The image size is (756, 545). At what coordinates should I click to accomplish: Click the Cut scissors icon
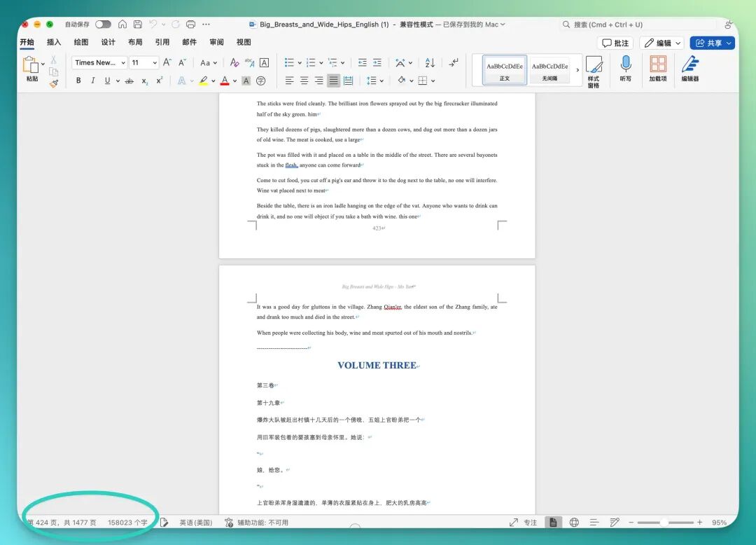(53, 60)
